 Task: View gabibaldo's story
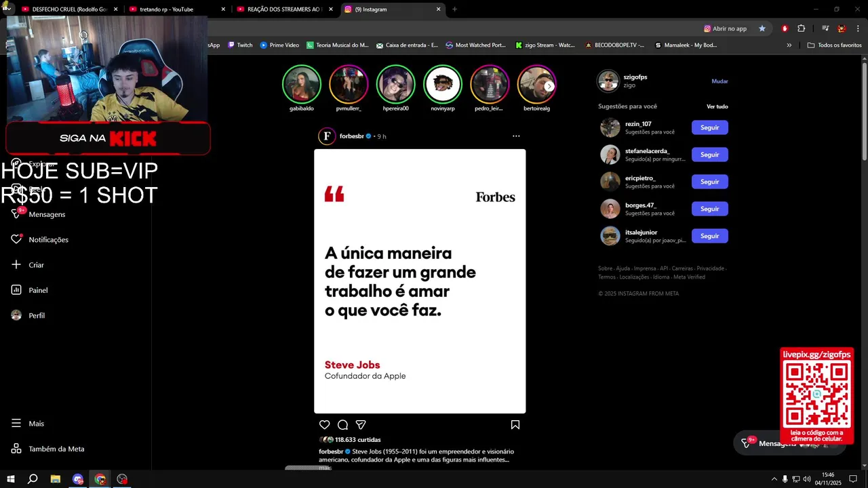pyautogui.click(x=301, y=84)
